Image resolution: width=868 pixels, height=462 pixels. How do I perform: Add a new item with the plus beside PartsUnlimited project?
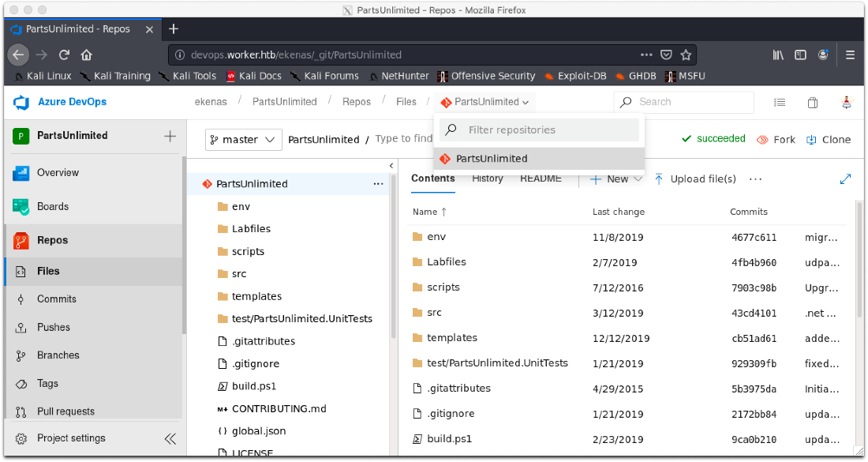pos(170,136)
